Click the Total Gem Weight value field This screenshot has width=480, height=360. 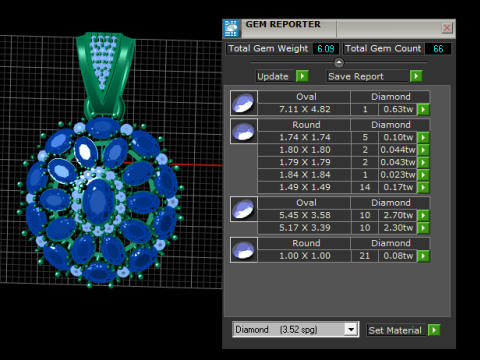pyautogui.click(x=326, y=49)
